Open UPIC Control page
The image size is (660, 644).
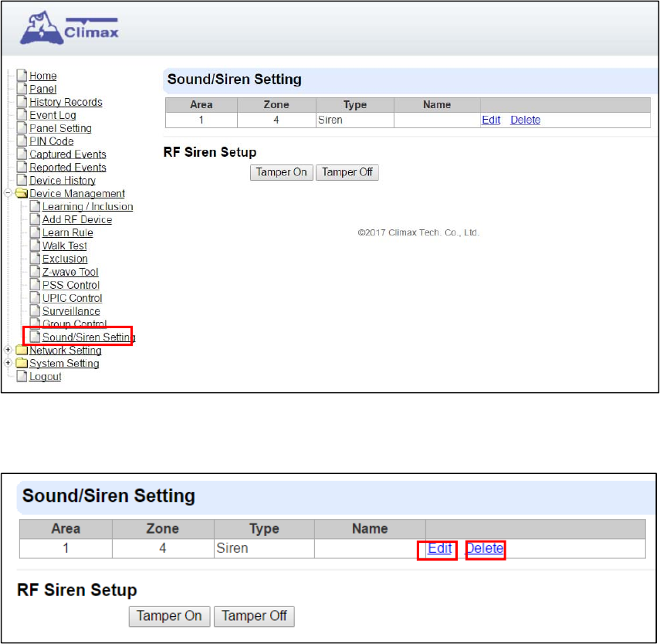pyautogui.click(x=72, y=298)
